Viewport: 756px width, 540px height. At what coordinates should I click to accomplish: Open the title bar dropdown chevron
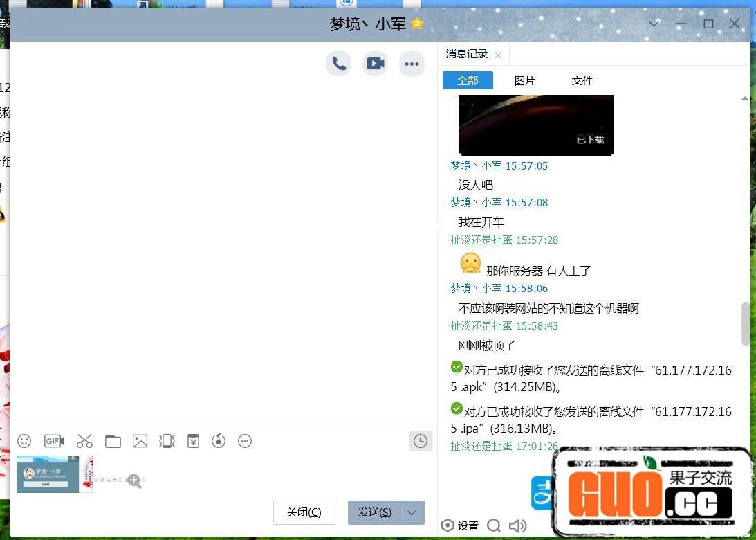[654, 24]
